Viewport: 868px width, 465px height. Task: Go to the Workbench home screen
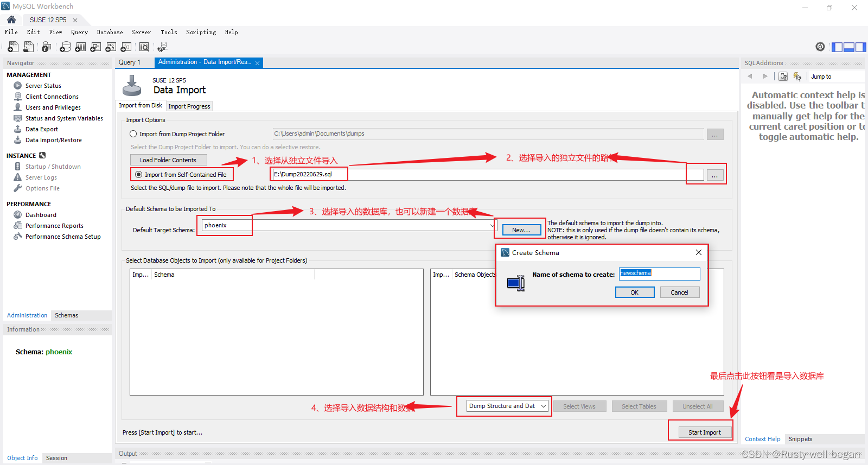(11, 20)
